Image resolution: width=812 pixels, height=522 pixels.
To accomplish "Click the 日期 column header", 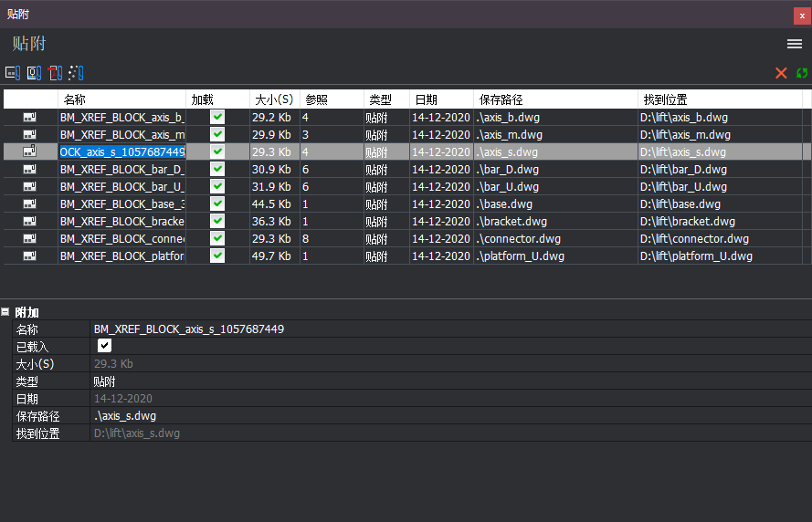I will 441,99.
